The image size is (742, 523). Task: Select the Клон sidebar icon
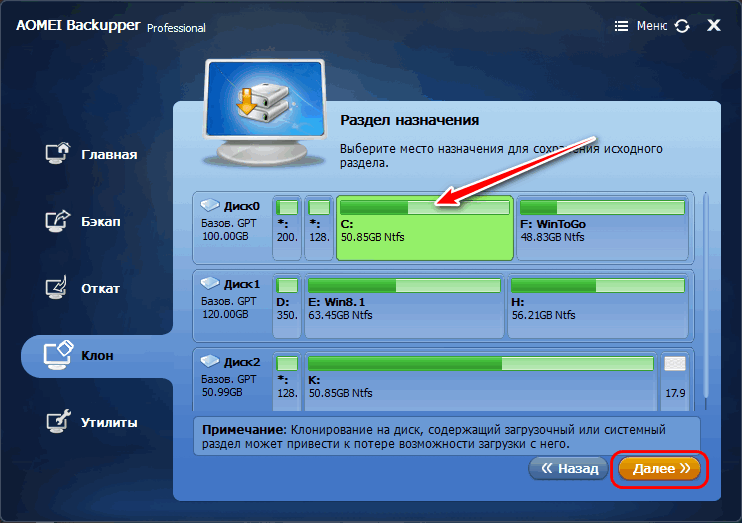[58, 355]
